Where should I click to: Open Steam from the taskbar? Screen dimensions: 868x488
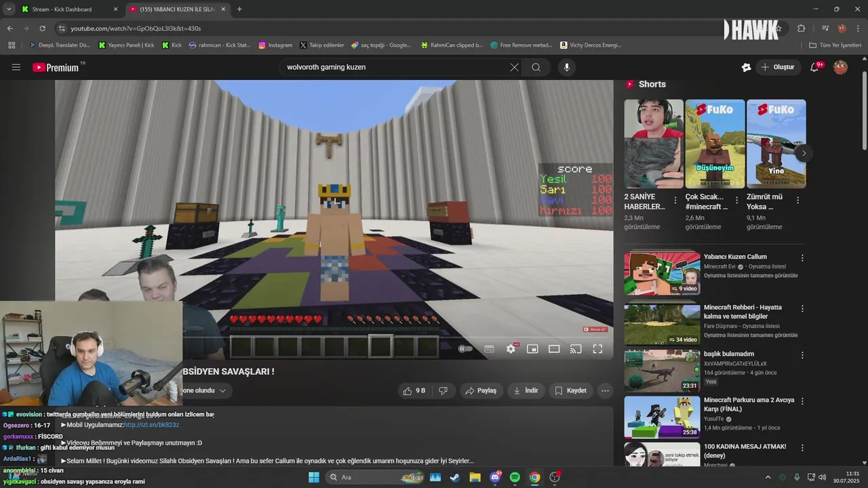point(454,477)
